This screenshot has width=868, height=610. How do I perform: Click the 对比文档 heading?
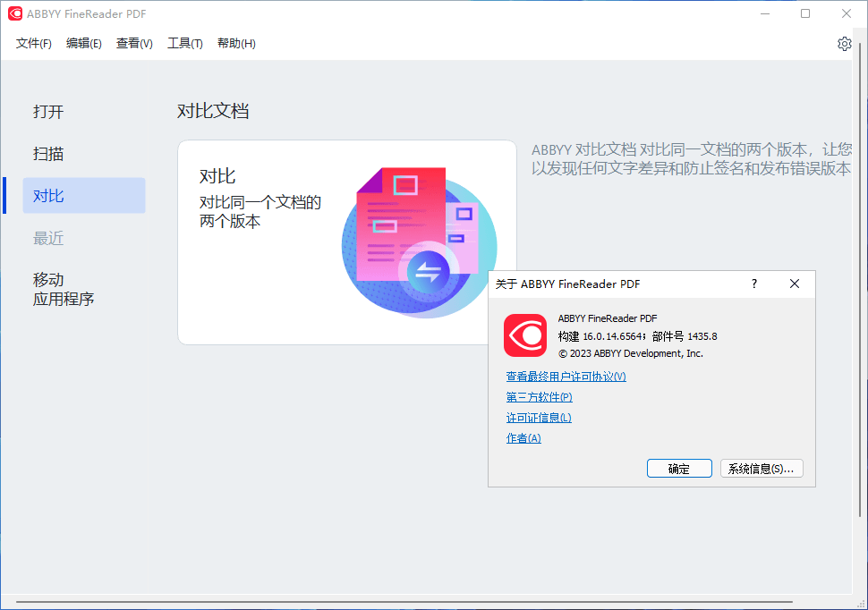(x=213, y=111)
